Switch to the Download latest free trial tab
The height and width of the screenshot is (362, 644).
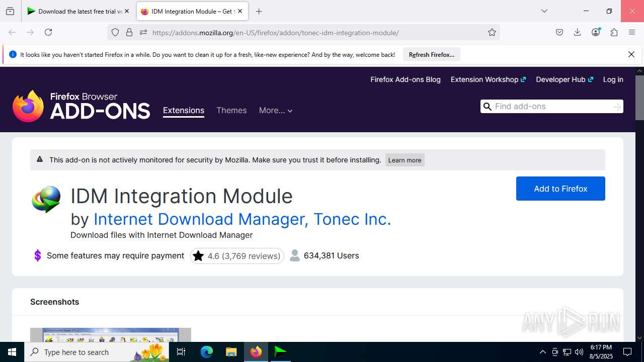(x=78, y=11)
